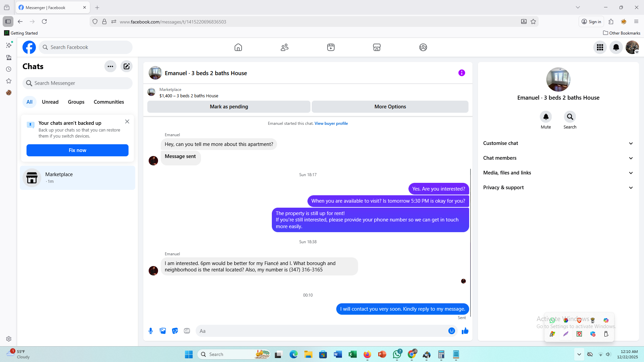The height and width of the screenshot is (362, 644).
Task: Attach a photo with the image icon
Action: click(x=163, y=331)
